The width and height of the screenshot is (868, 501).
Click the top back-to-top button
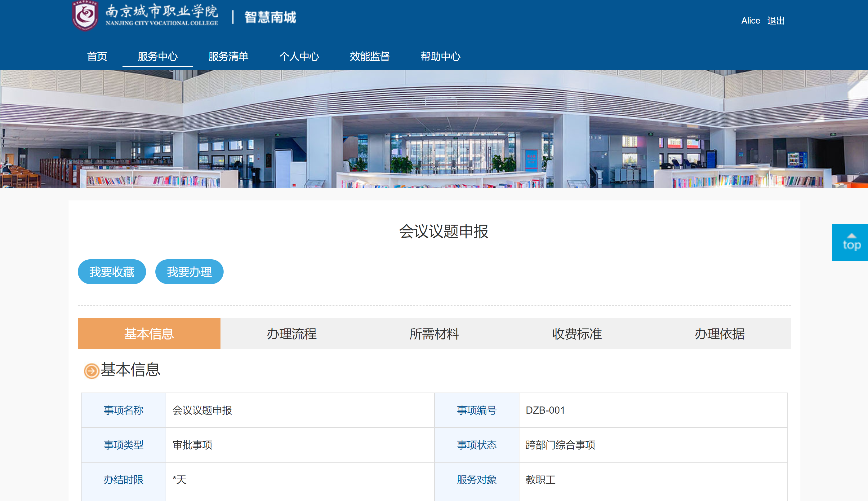850,243
